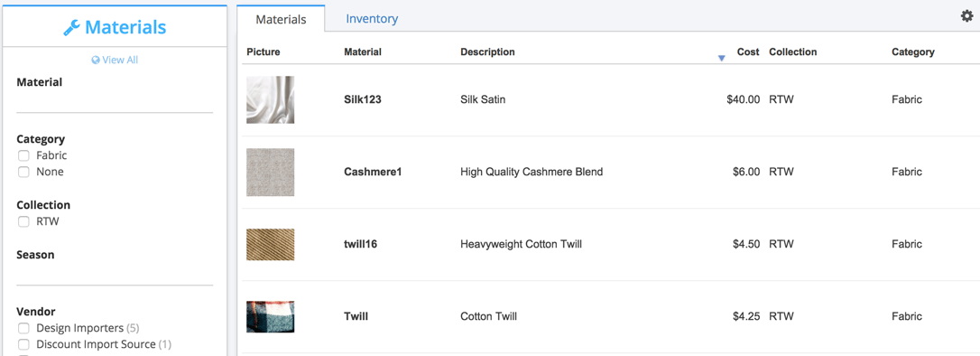Sort by the Material column header

coord(363,52)
